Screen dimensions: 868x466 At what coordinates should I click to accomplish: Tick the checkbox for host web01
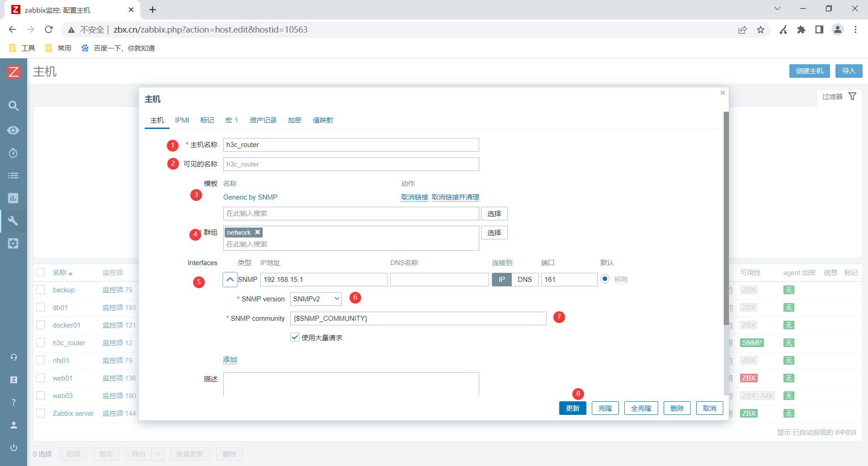[41, 378]
